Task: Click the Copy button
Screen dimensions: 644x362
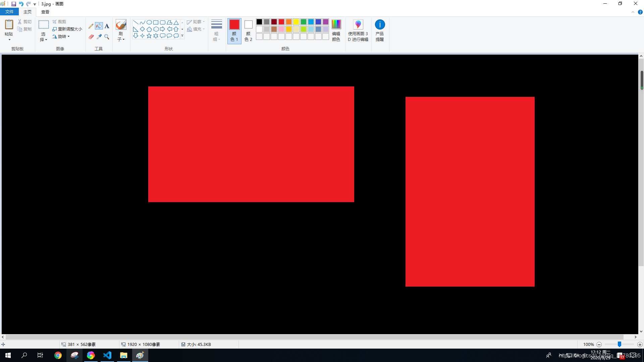Action: click(24, 29)
